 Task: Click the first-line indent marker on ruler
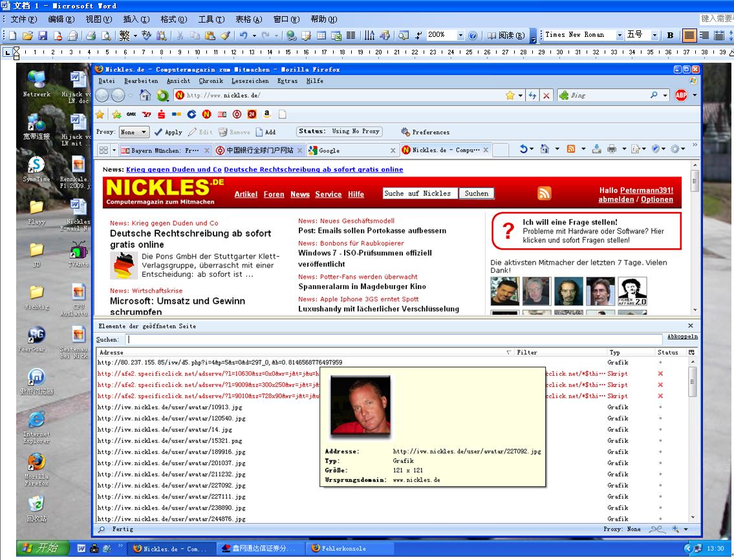pyautogui.click(x=16, y=50)
